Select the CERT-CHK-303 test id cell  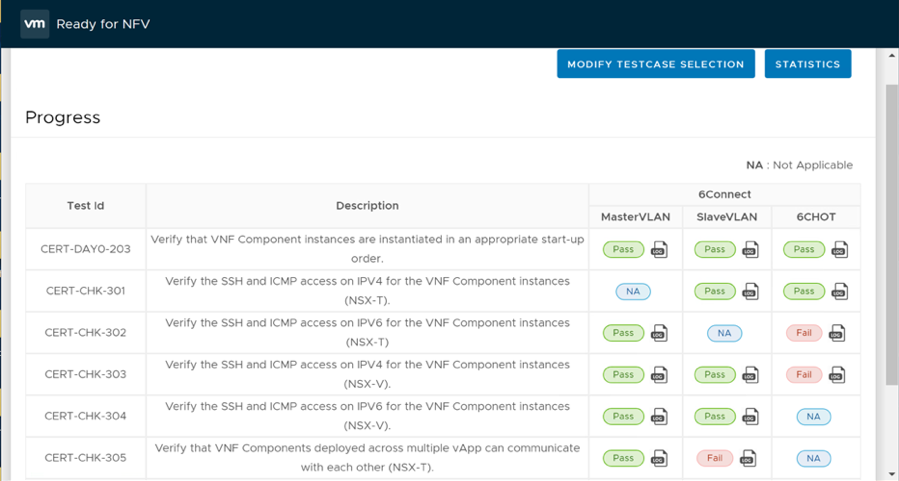click(x=85, y=374)
